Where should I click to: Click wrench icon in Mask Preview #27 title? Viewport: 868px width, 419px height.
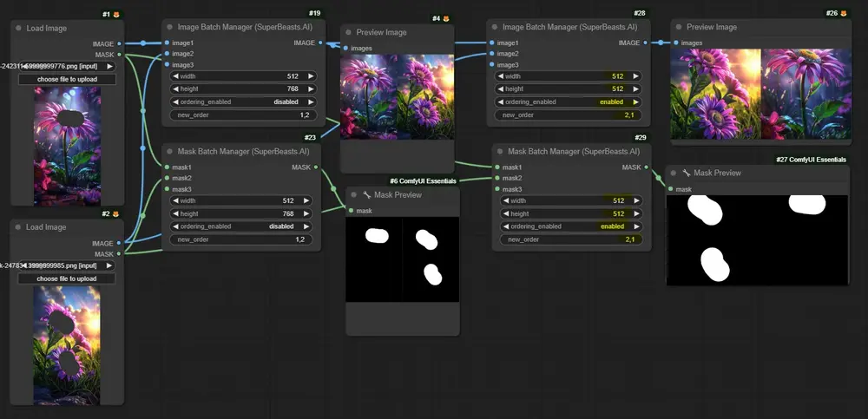[686, 173]
